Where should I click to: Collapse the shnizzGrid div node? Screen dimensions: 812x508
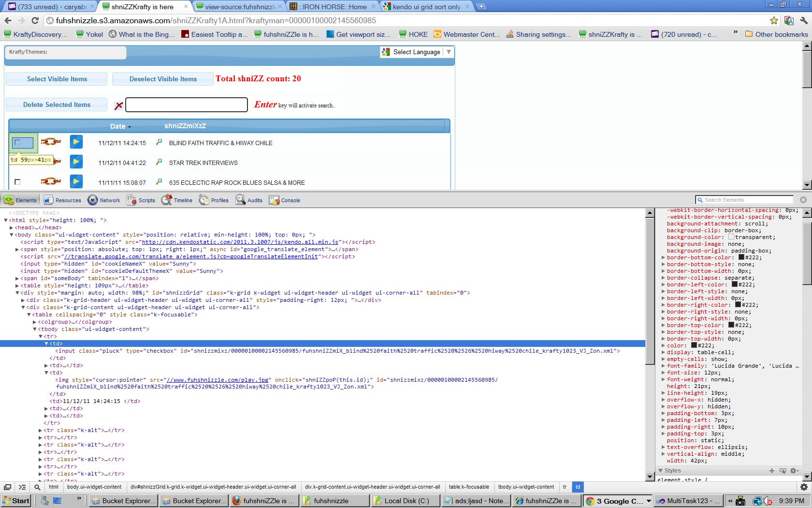pyautogui.click(x=17, y=293)
